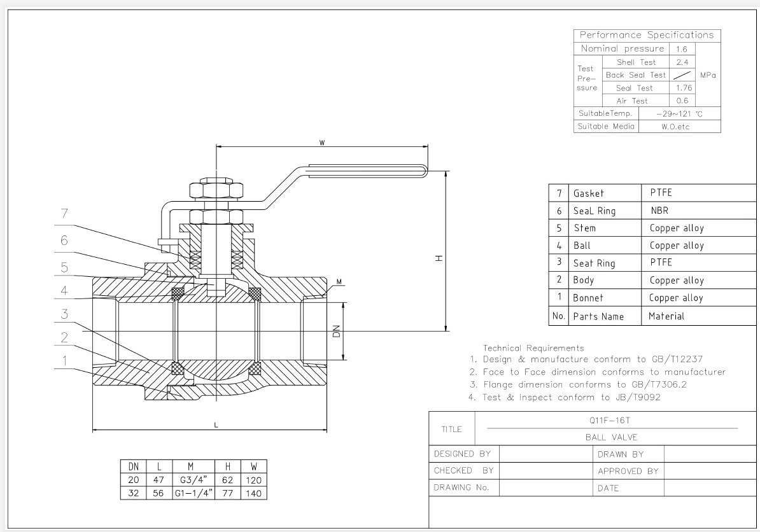
Task: Select the "Air Test" label
Action: point(631,101)
